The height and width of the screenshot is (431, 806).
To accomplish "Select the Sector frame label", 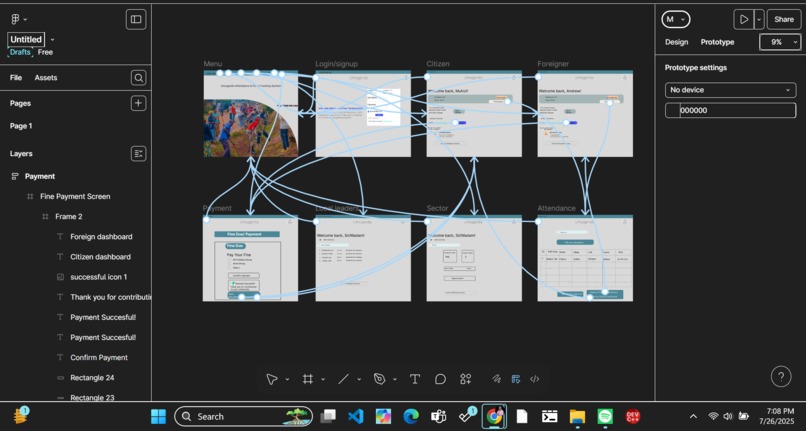I will coord(437,208).
